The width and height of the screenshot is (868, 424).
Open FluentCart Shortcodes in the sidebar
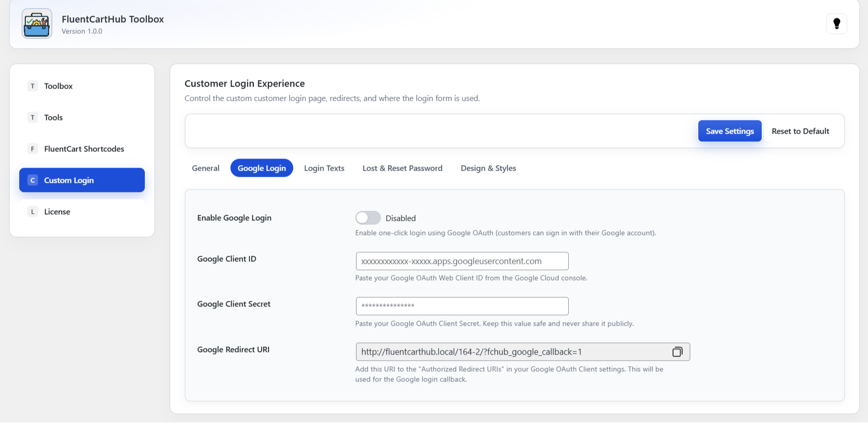click(84, 149)
